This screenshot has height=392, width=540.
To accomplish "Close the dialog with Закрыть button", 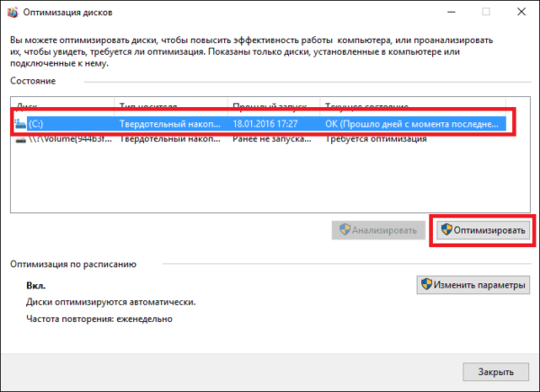I will (496, 371).
